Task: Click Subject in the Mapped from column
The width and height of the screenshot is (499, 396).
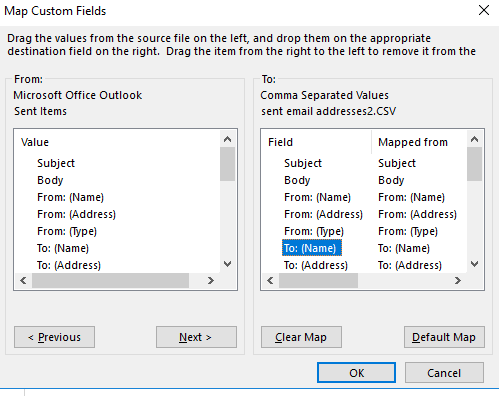Action: tap(397, 163)
